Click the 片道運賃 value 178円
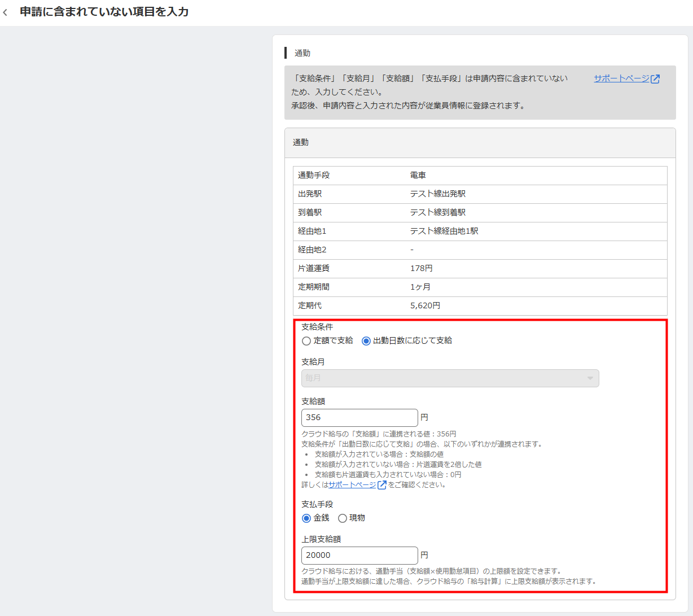 click(x=422, y=268)
